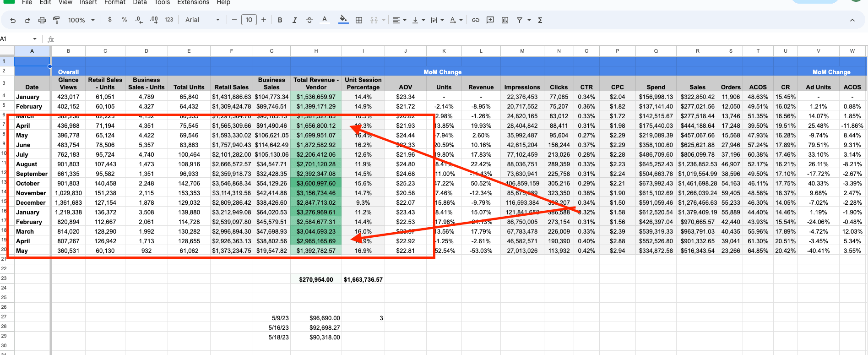Print the spreadsheet using the printer icon
This screenshot has width=868, height=355.
[42, 20]
